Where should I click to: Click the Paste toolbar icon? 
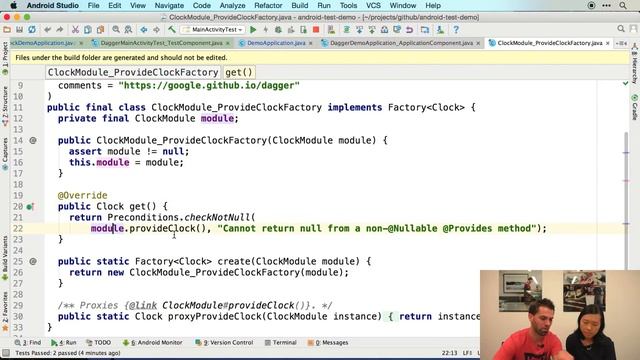[100, 29]
